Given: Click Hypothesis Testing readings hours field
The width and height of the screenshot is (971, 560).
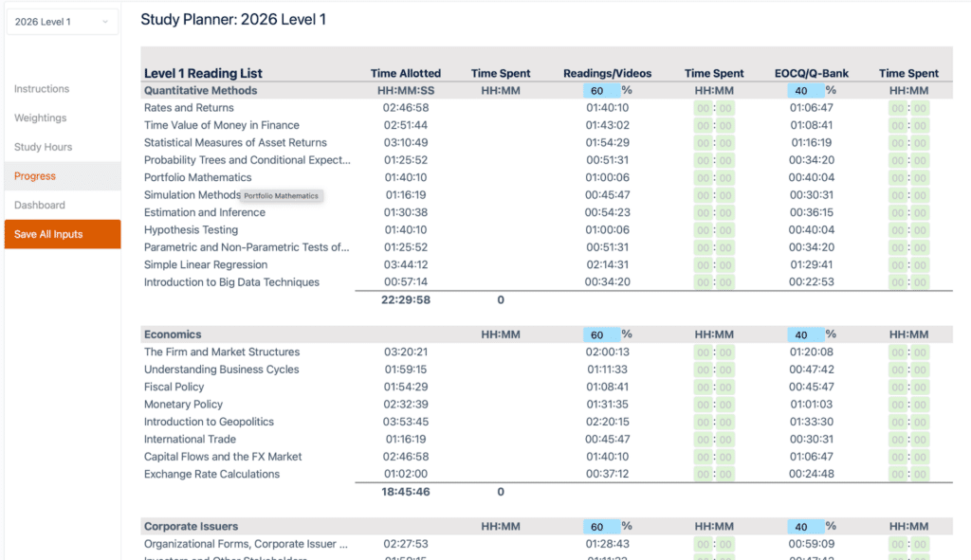Looking at the screenshot, I should pyautogui.click(x=703, y=230).
